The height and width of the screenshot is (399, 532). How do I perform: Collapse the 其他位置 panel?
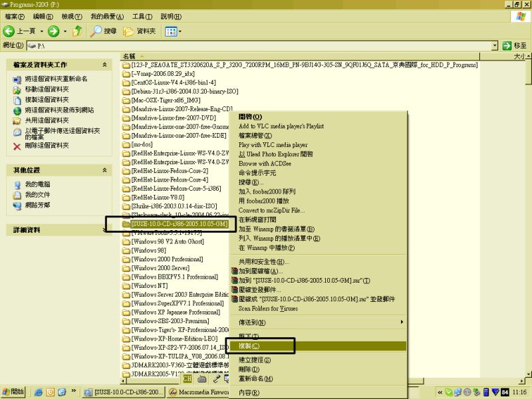tap(104, 170)
